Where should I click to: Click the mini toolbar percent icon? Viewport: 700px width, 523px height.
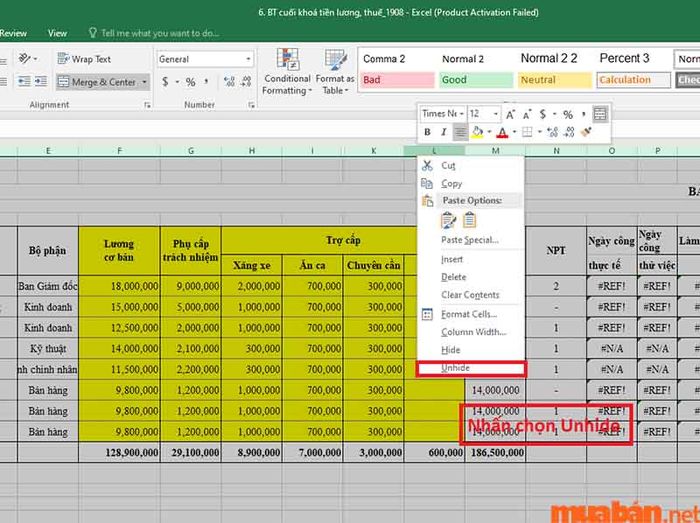click(x=568, y=115)
